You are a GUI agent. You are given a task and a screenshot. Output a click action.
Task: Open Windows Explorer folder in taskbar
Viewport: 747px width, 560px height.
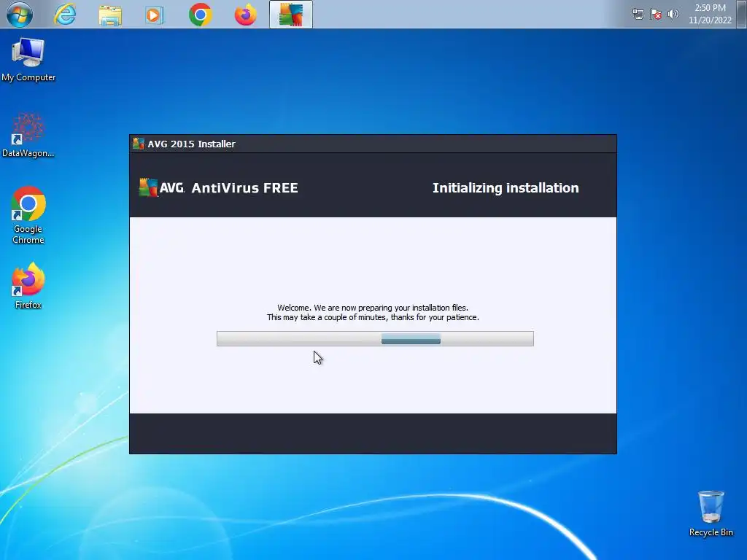110,15
